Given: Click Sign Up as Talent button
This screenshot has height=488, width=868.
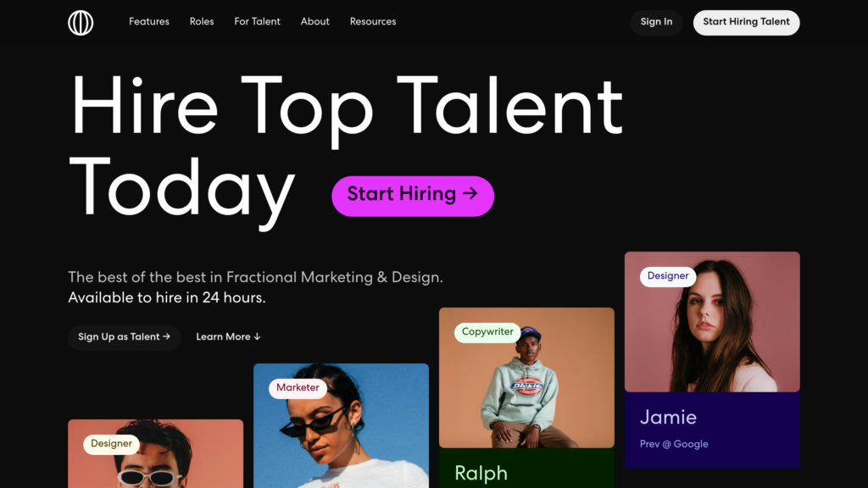Looking at the screenshot, I should 124,337.
